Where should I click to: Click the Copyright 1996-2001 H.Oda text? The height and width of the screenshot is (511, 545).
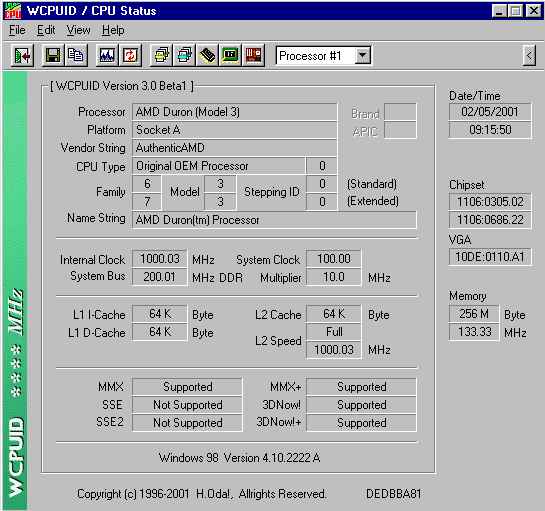[202, 494]
